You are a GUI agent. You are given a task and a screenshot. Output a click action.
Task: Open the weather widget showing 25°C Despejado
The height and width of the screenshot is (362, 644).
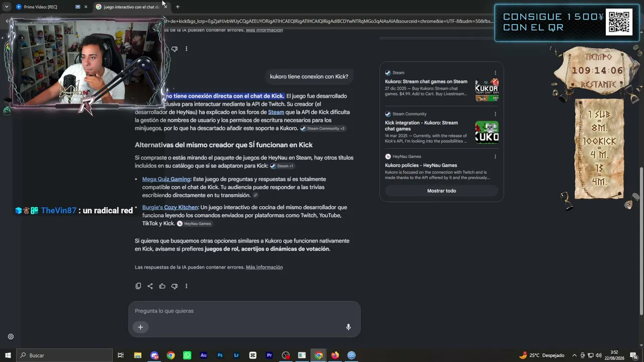(x=541, y=355)
